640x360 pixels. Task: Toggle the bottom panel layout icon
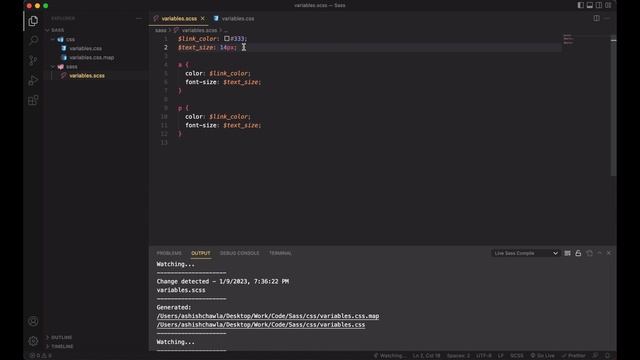590,5
